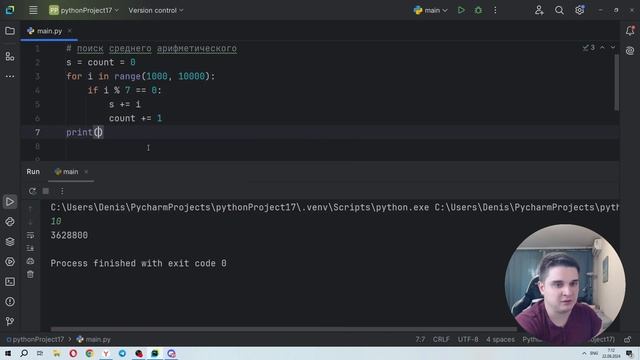This screenshot has height=360, width=640.
Task: Open the main run configuration dropdown
Action: tap(431, 10)
